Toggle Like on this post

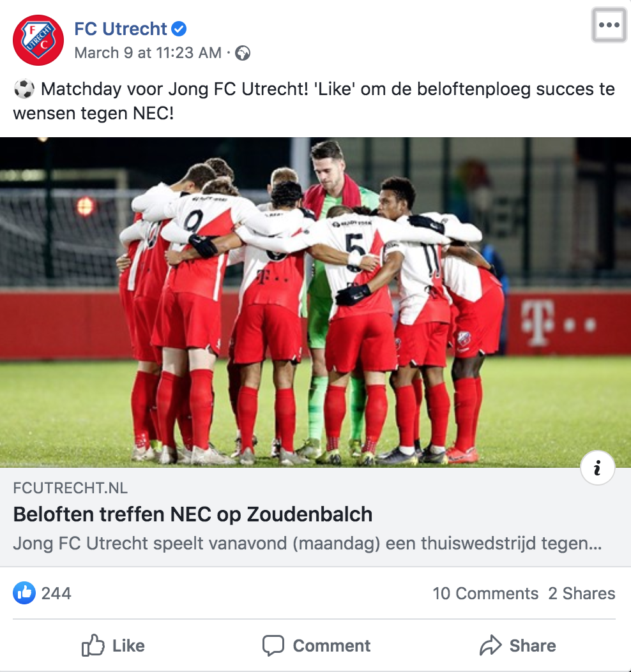[x=113, y=645]
